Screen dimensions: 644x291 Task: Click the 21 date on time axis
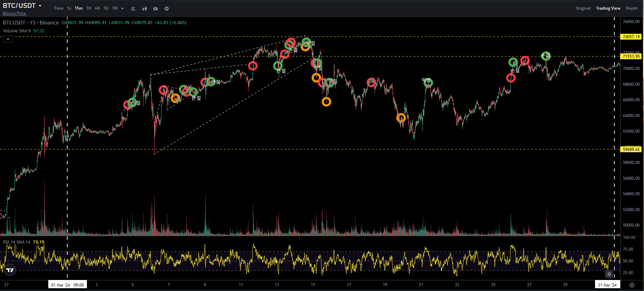[421, 285]
